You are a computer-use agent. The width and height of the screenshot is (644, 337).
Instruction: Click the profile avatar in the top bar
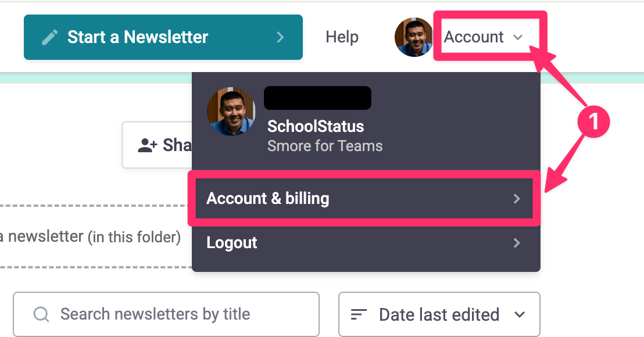[413, 37]
